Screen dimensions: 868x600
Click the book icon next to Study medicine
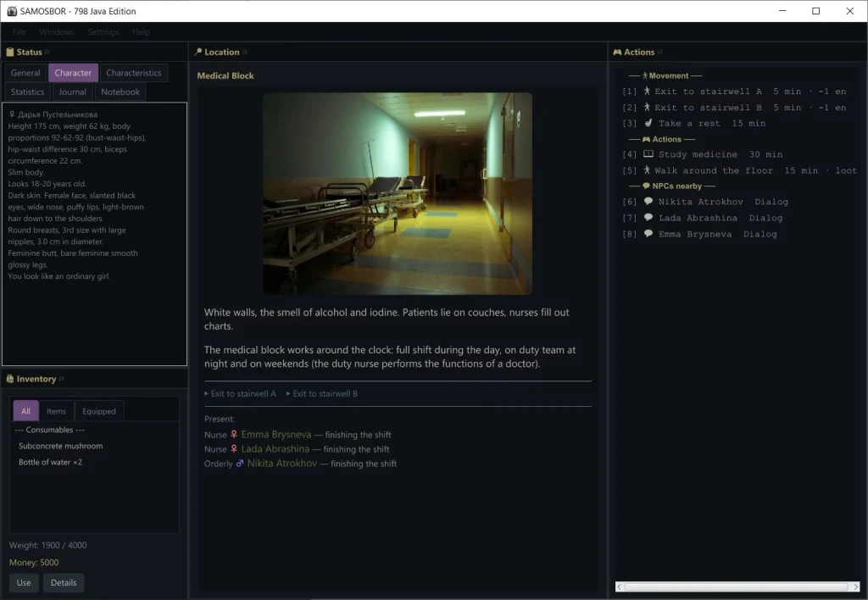click(x=648, y=154)
